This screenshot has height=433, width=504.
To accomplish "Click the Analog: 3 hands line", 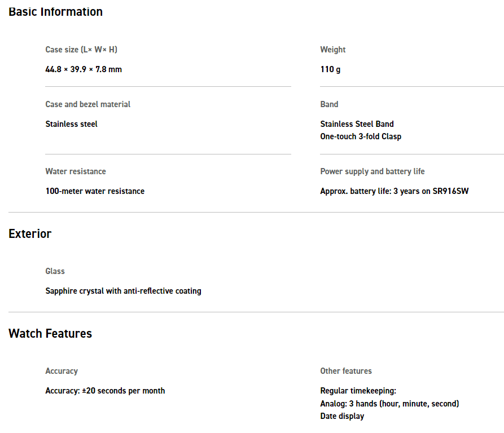I will click(x=389, y=404).
